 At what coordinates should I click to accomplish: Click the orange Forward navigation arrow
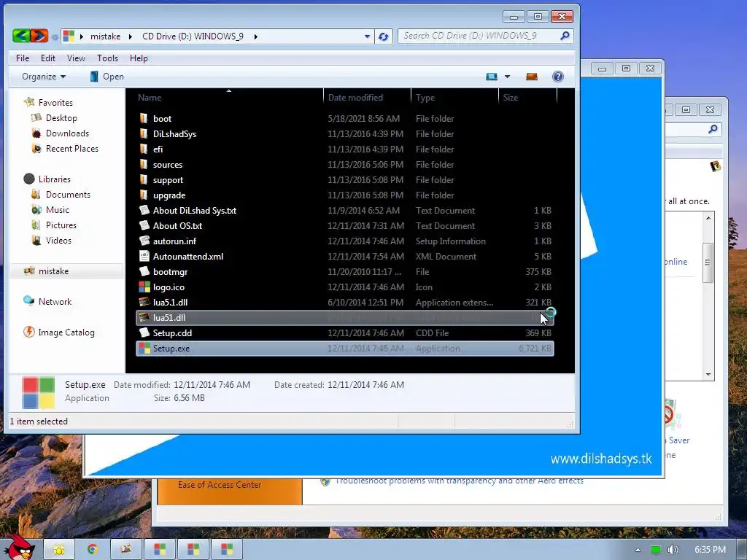39,36
